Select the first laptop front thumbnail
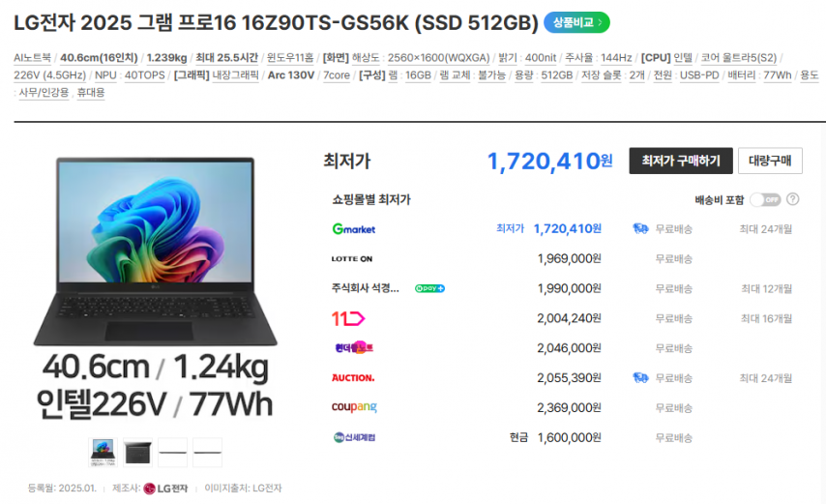Image resolution: width=826 pixels, height=504 pixels. click(x=103, y=451)
